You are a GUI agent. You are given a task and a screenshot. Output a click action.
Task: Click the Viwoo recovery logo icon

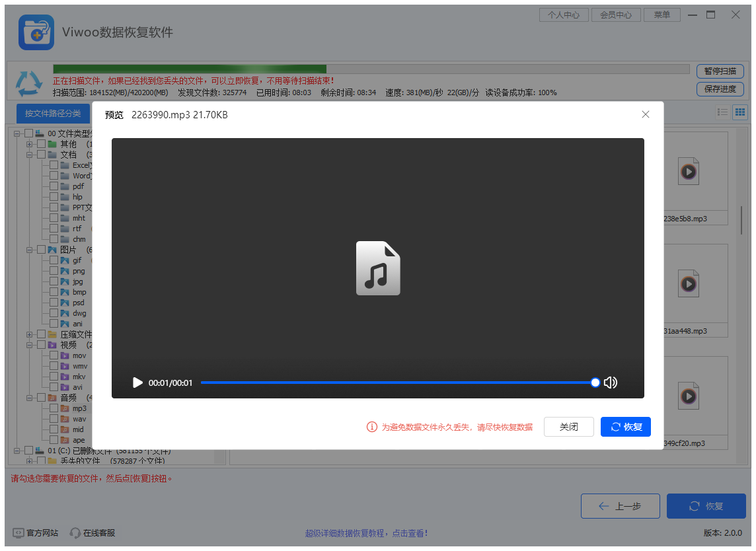tap(36, 32)
